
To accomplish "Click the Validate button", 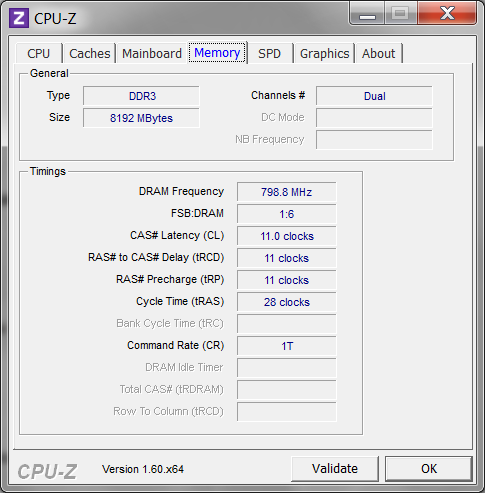I will pyautogui.click(x=335, y=469).
